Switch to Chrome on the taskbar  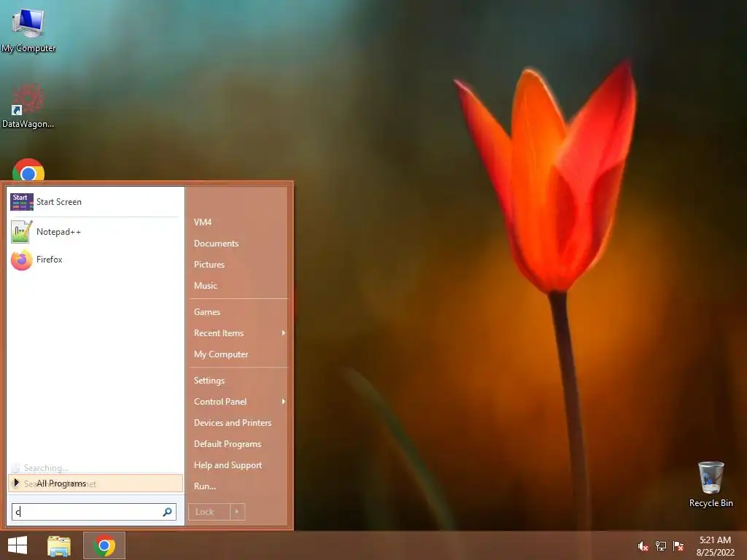coord(104,545)
